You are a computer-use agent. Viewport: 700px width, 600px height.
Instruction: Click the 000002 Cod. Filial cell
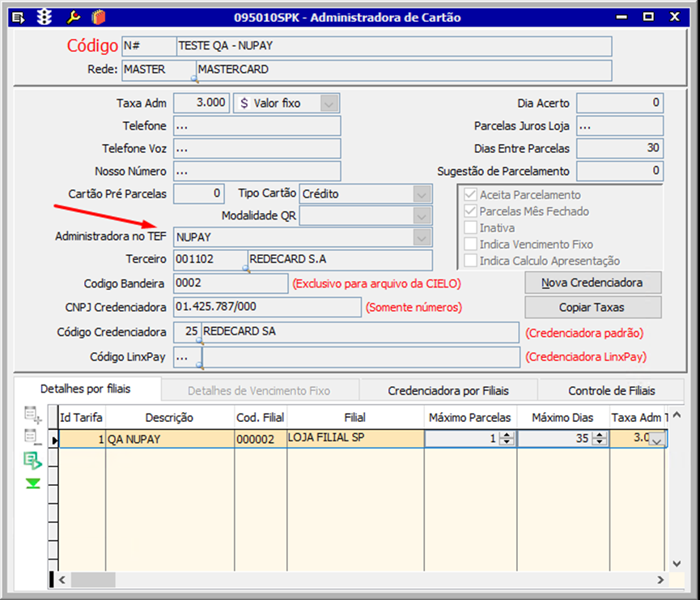coord(261,439)
